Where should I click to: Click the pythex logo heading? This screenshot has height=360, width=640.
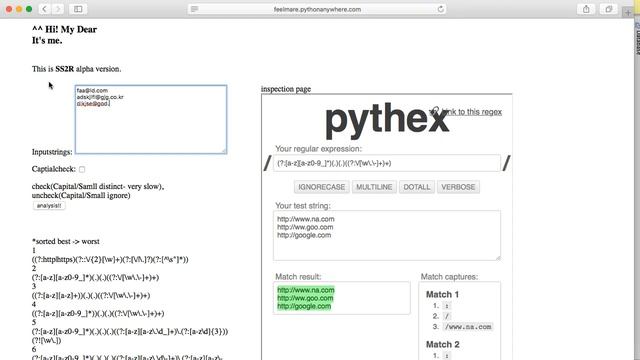click(387, 121)
